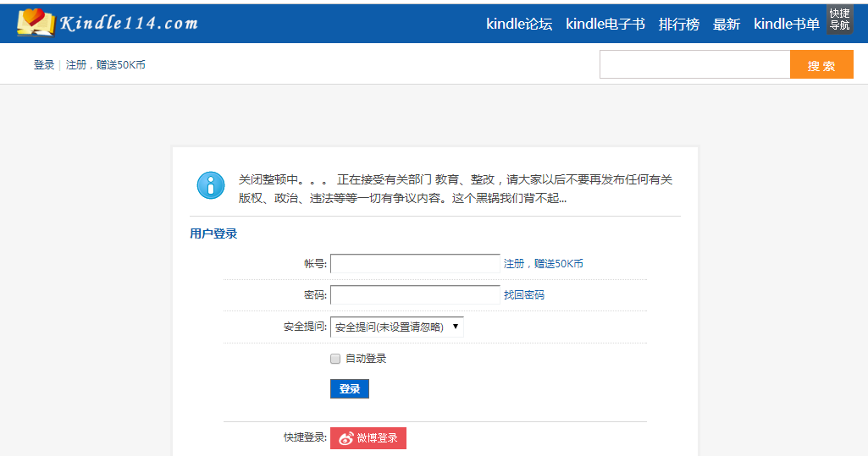Click 注册，赠送50K币 link beside account field

click(543, 264)
